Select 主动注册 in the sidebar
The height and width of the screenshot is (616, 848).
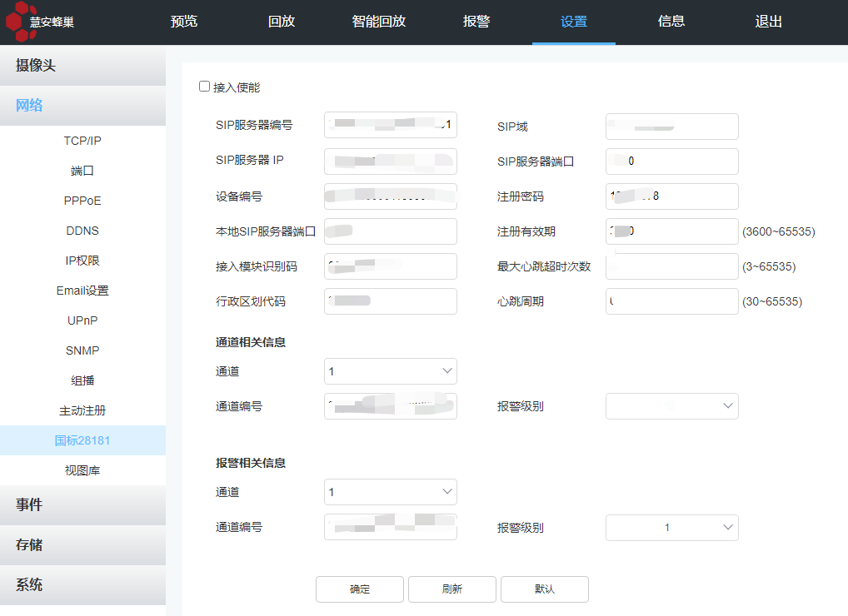pos(82,410)
